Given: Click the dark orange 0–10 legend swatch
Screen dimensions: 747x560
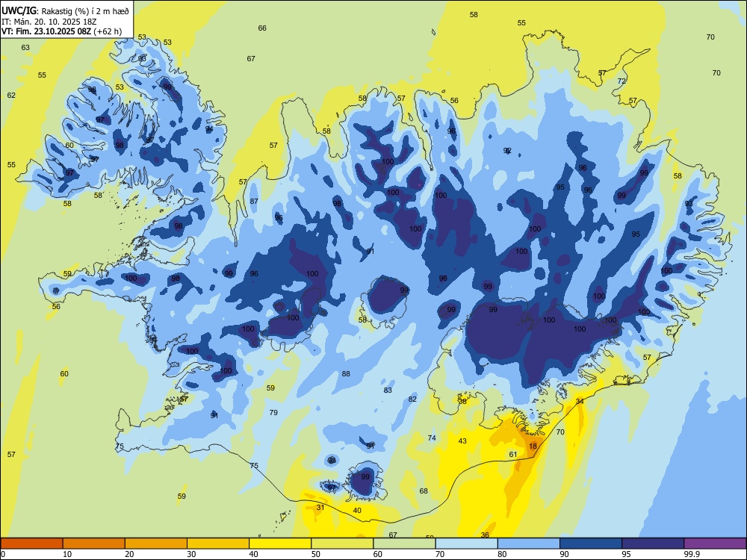Looking at the screenshot, I should tap(32, 544).
